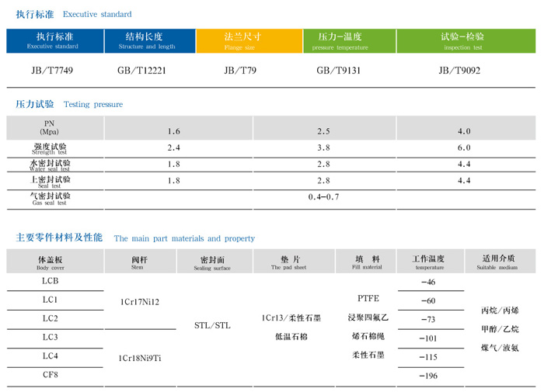The image size is (544, 392).
Task: Select the green Inspection test header cell
Action: 462,41
